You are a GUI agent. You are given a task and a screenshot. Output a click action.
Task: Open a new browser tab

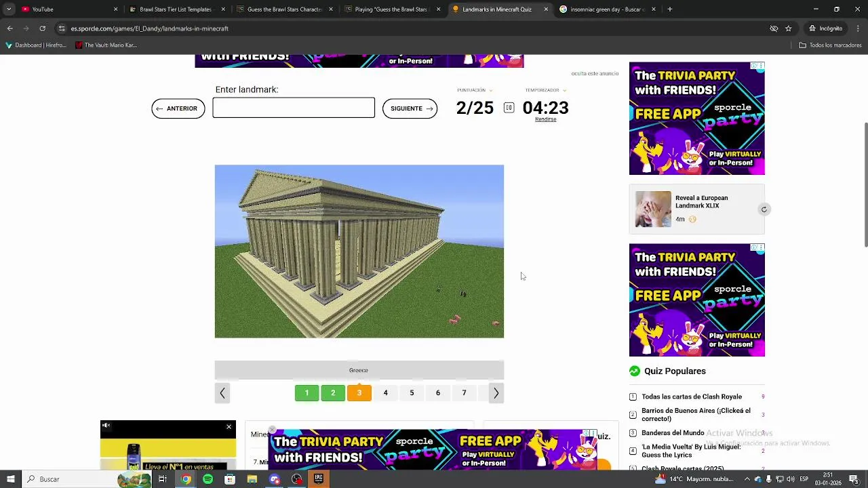coord(670,9)
